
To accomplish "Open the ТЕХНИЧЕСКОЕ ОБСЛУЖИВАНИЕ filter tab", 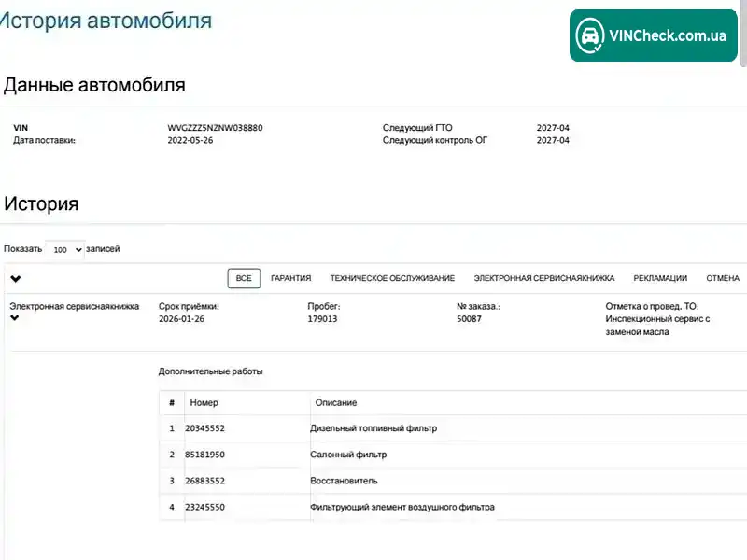I will point(392,278).
